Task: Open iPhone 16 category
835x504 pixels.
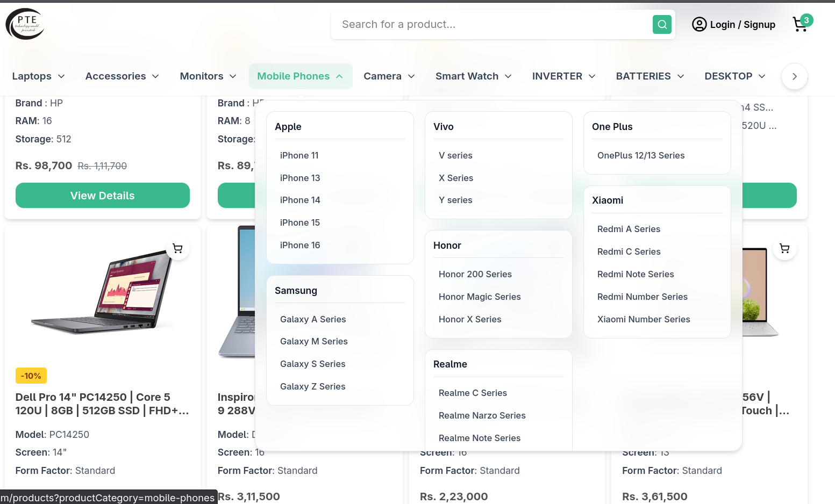Action: click(x=300, y=245)
